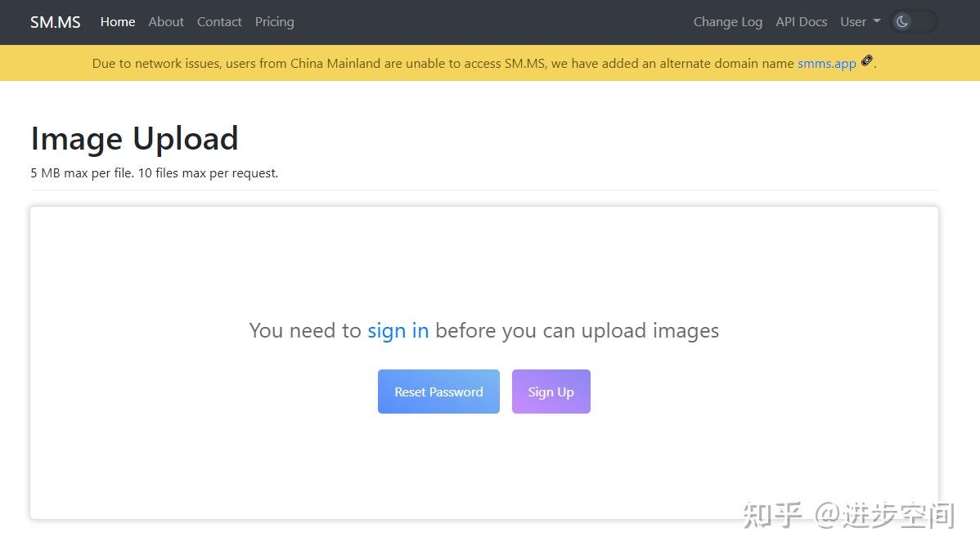Open the Change Log page
Image resolution: width=980 pixels, height=555 pixels.
(728, 22)
